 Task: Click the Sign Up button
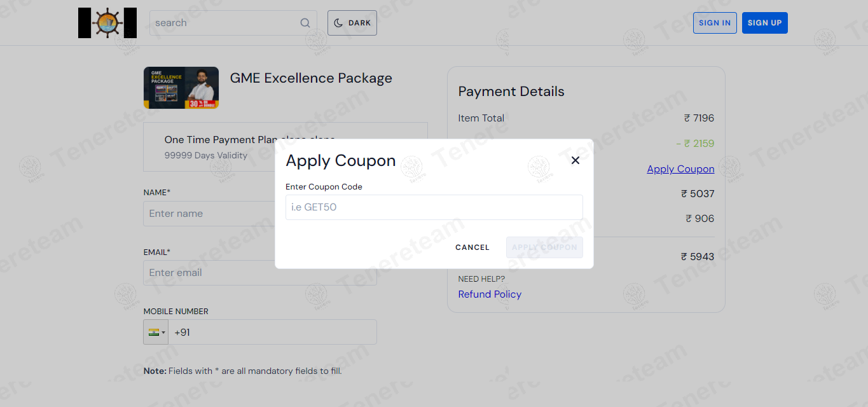tap(765, 23)
